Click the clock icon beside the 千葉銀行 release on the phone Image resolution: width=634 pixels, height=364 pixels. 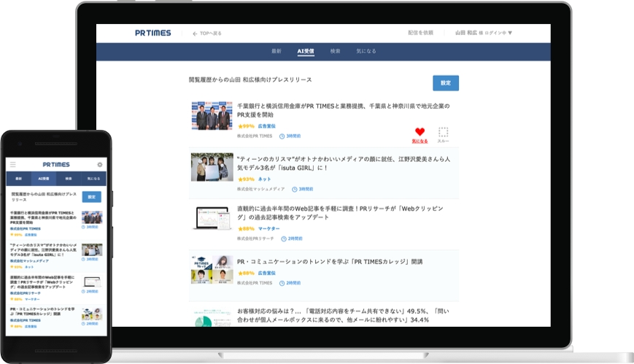[x=84, y=227]
